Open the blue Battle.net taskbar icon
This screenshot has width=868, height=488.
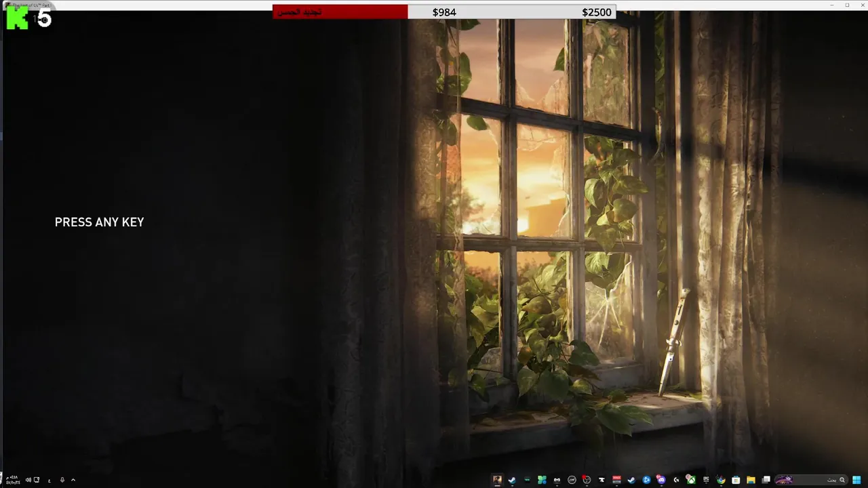(x=646, y=480)
